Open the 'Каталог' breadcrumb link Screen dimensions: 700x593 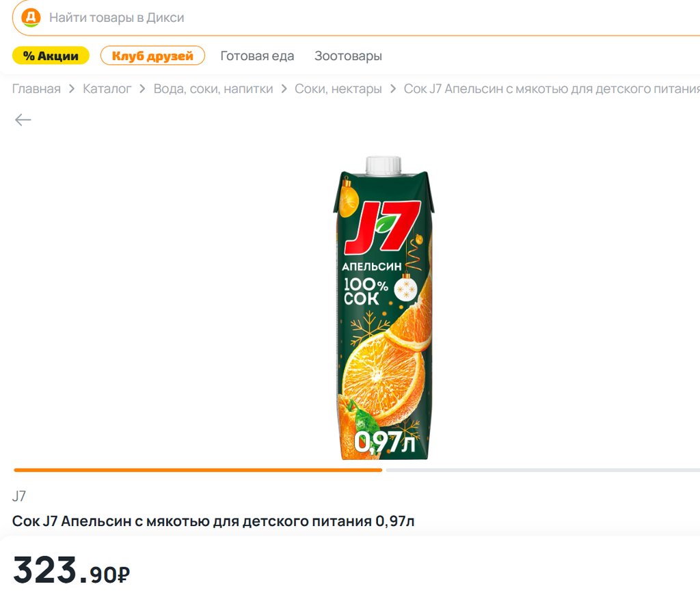point(107,89)
